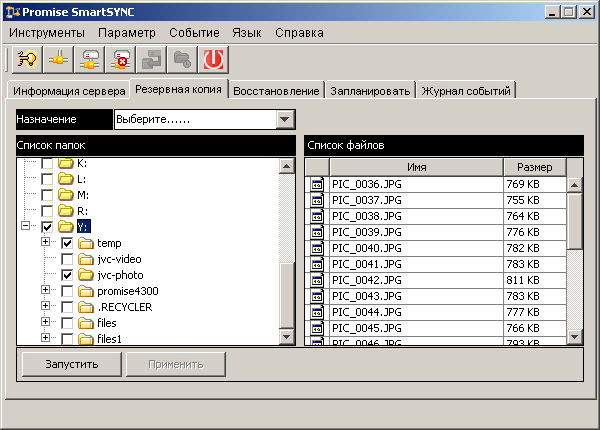Click the folder tree scrollbar down arrow

[x=287, y=337]
